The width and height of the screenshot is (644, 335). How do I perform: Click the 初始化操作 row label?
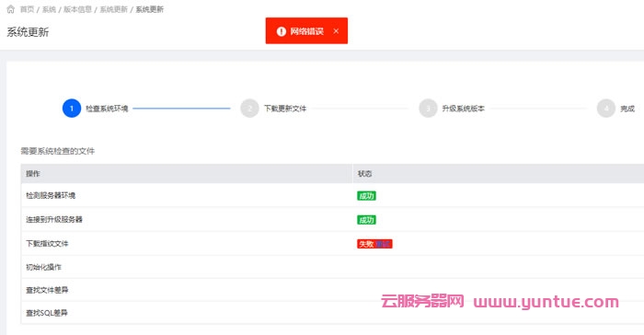[43, 267]
